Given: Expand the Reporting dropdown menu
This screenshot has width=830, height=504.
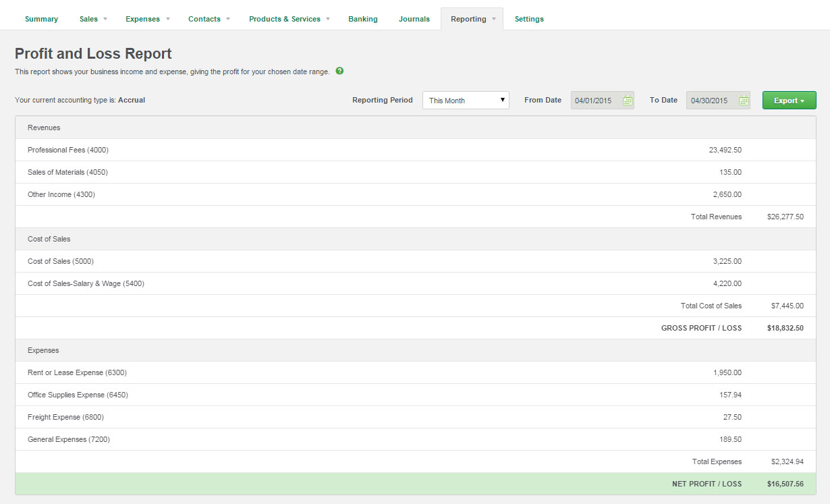Looking at the screenshot, I should pos(471,19).
